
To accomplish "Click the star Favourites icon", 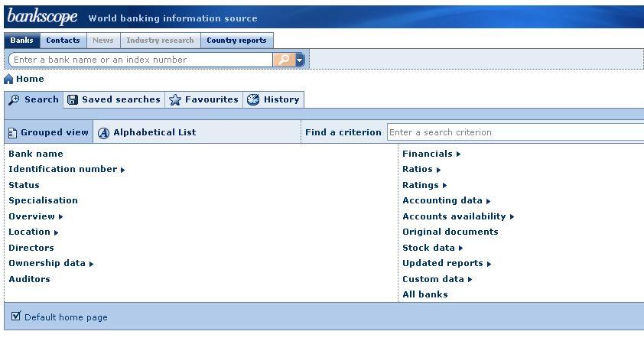I will pyautogui.click(x=175, y=99).
